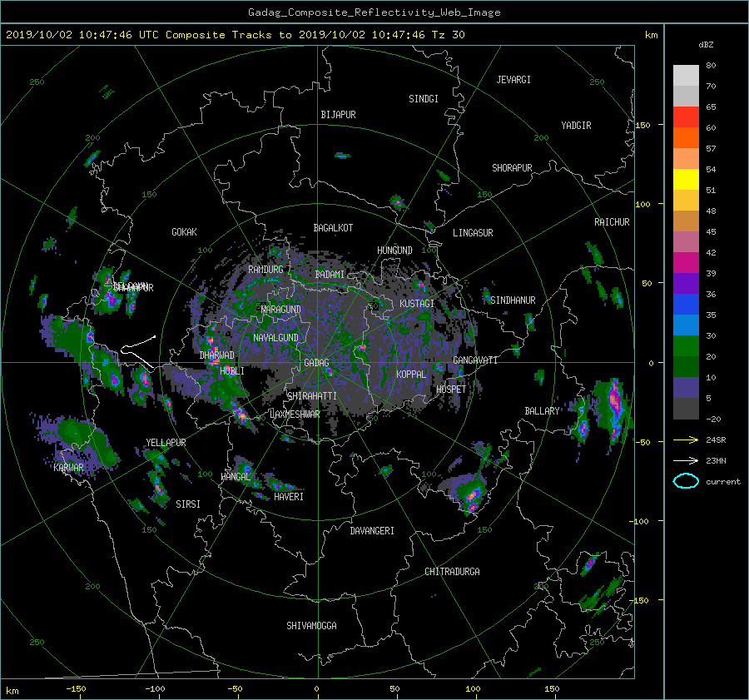The image size is (749, 700).
Task: Click the SINDHANUR city label
Action: click(x=513, y=300)
